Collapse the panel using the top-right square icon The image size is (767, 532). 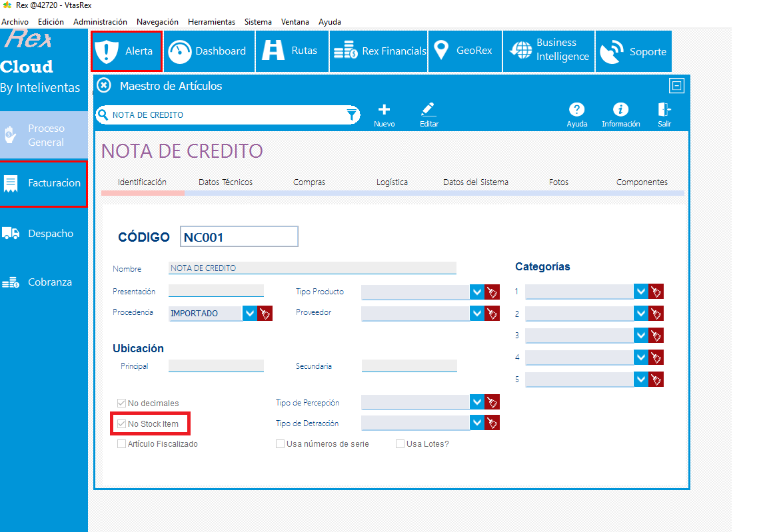click(x=676, y=86)
